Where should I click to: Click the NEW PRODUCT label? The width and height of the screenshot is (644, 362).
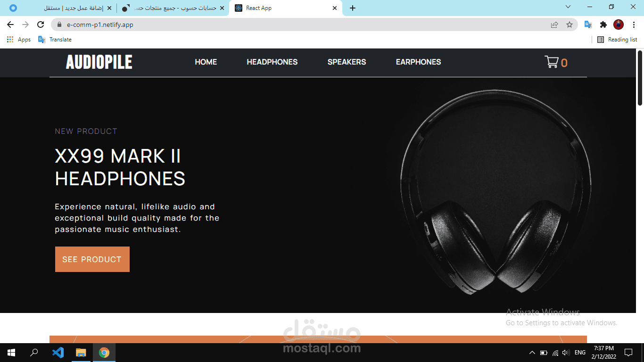pos(86,132)
